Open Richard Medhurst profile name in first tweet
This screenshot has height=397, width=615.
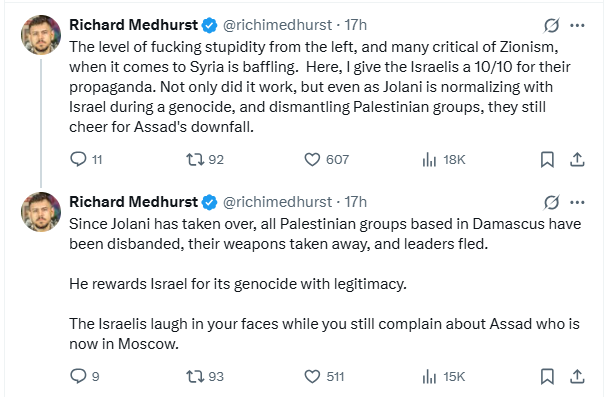click(x=133, y=25)
